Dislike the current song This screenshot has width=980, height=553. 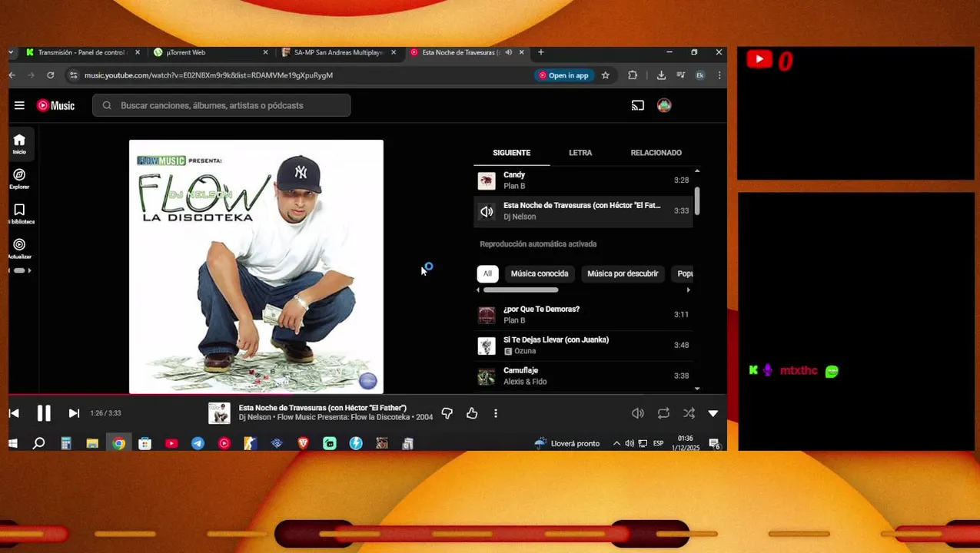(447, 413)
